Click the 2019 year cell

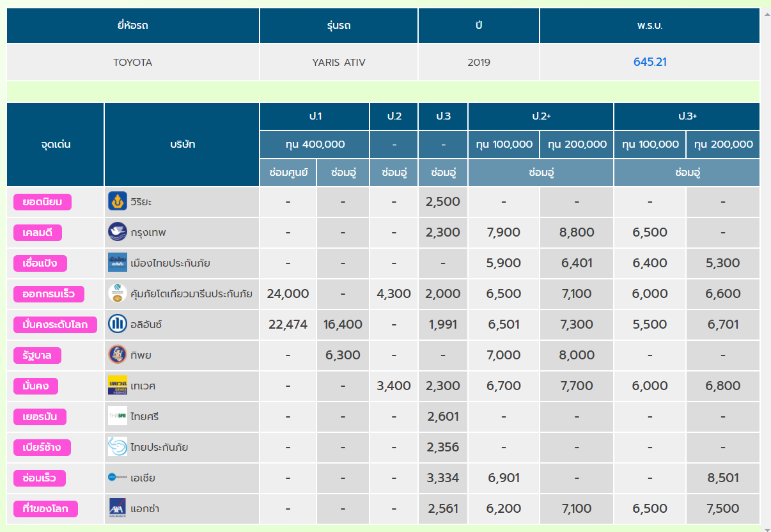pyautogui.click(x=479, y=62)
